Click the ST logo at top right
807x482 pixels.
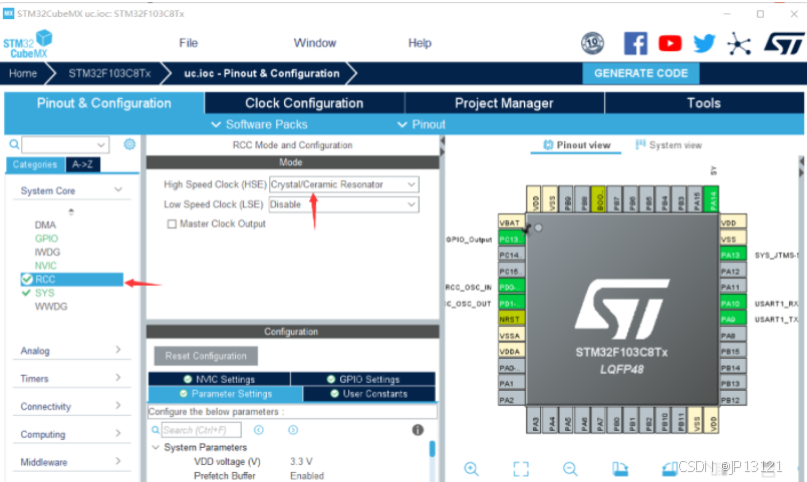tap(784, 43)
